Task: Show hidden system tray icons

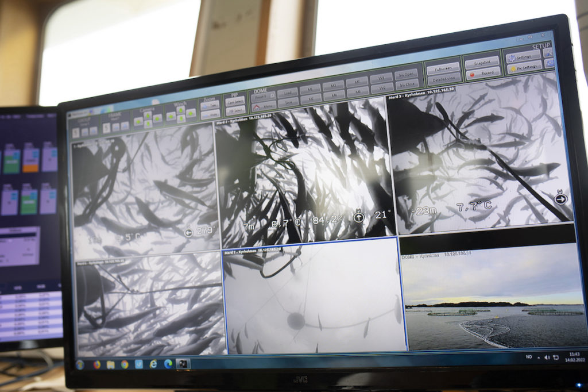Action: (539, 358)
